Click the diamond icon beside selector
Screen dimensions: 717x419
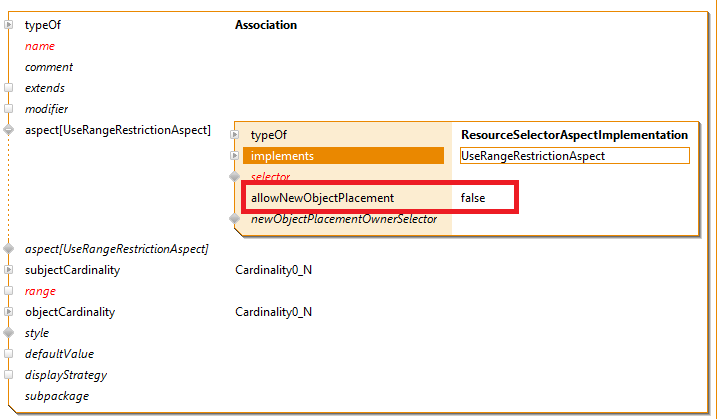236,177
